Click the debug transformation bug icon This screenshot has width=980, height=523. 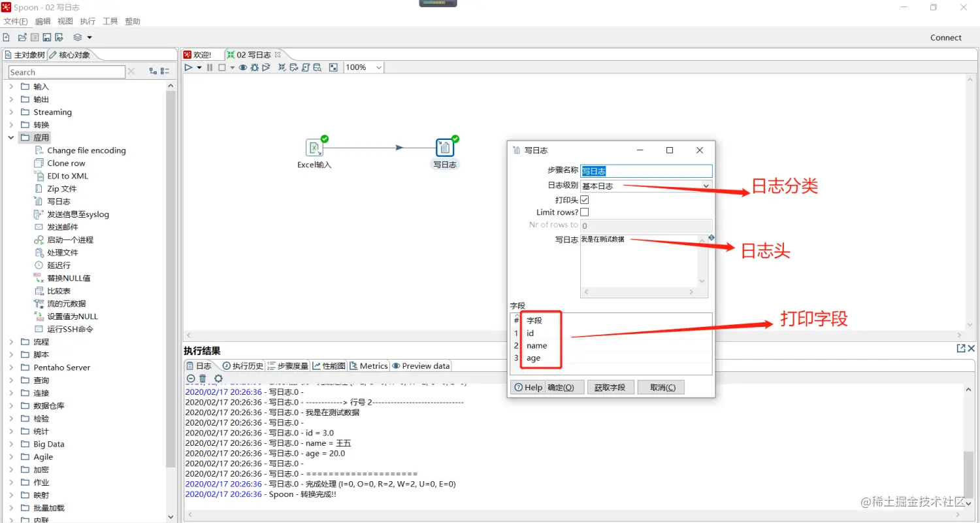pyautogui.click(x=254, y=67)
